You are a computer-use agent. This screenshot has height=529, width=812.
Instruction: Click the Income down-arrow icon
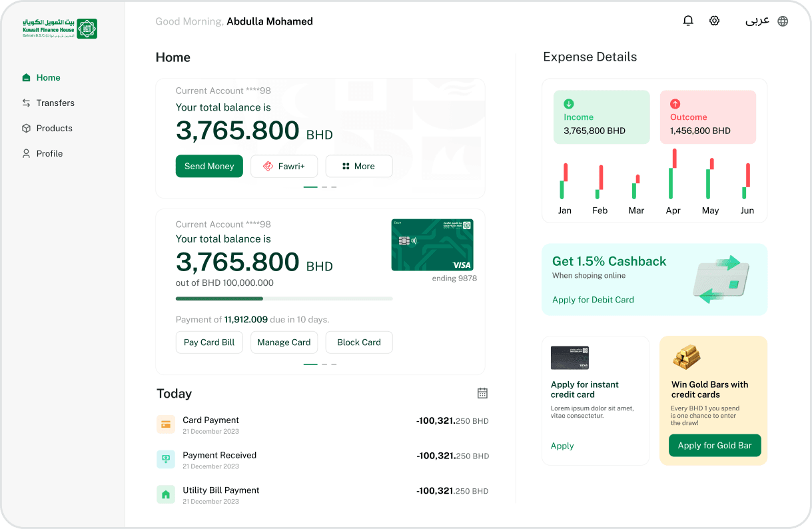click(569, 104)
